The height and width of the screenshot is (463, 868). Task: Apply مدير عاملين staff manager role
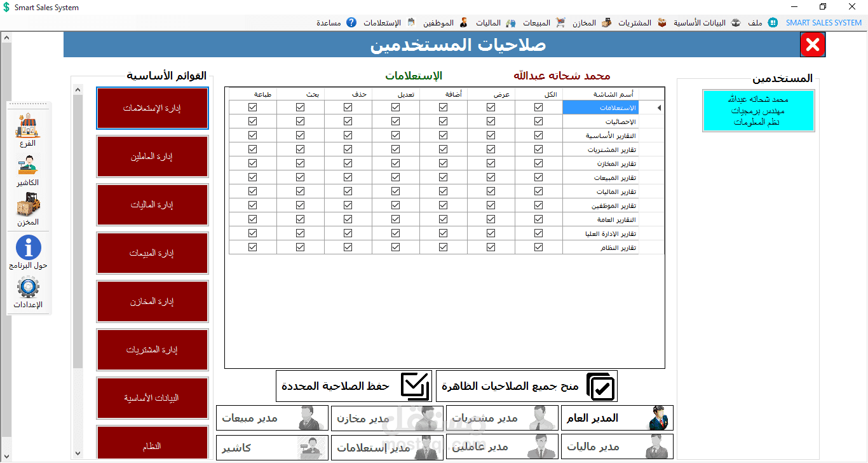pos(502,446)
